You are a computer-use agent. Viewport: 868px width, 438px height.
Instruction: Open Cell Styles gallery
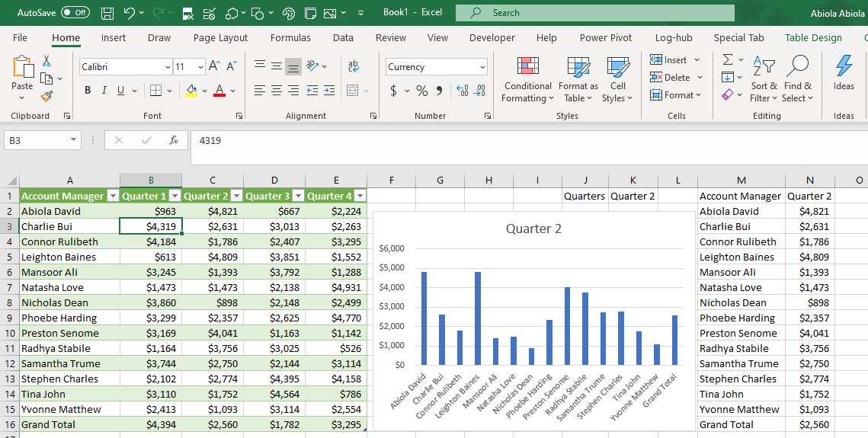[x=618, y=79]
